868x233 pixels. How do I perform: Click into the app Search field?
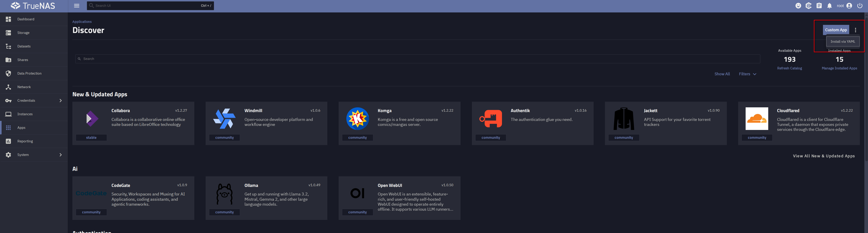418,59
